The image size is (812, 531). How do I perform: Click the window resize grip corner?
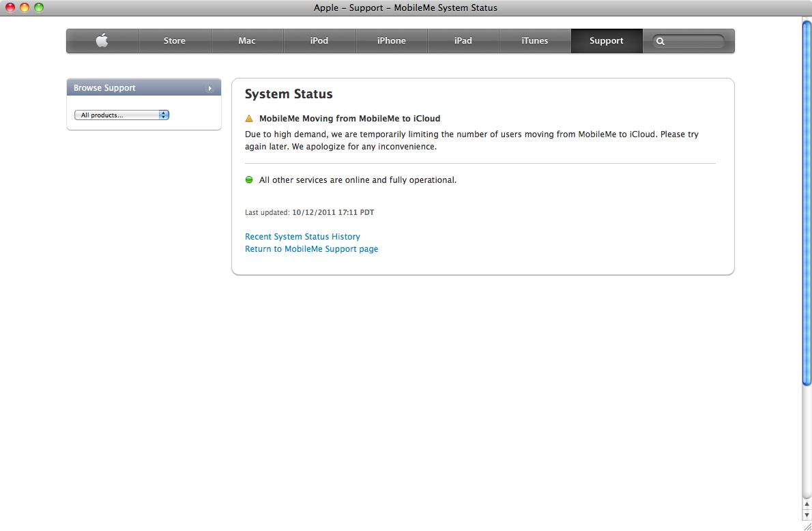pos(807,526)
